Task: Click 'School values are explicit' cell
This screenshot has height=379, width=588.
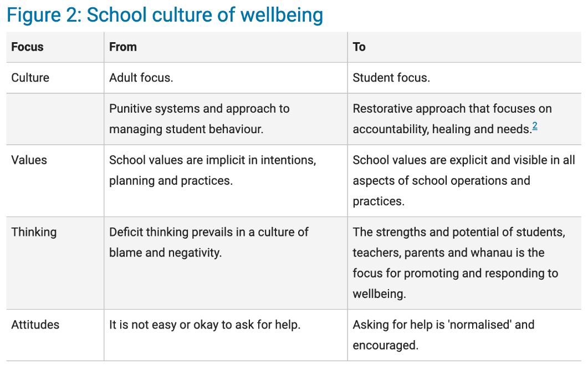Action: point(464,181)
